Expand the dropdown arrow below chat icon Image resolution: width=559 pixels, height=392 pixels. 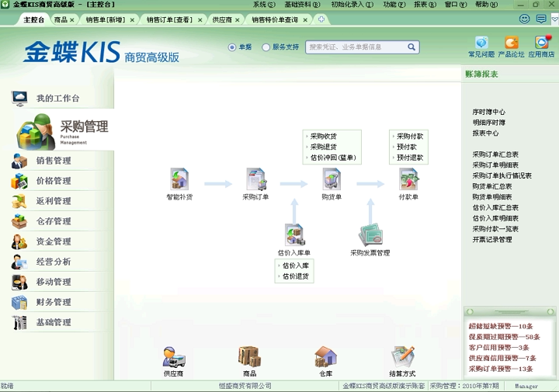555,19
